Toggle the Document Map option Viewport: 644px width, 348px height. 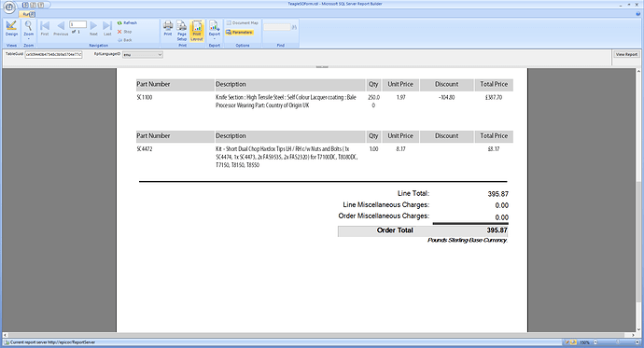(243, 23)
